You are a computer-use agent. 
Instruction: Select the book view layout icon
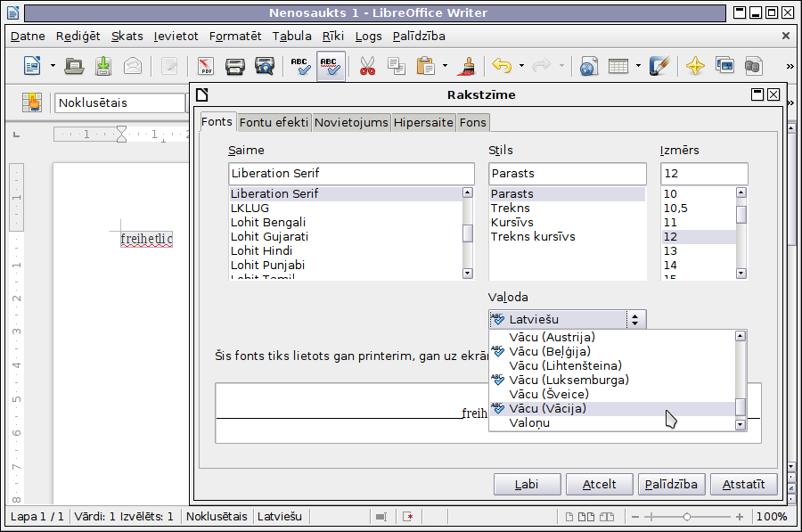[607, 517]
